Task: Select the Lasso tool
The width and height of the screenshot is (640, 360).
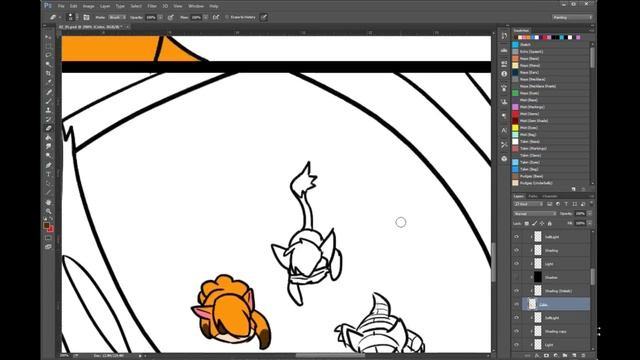Action: pyautogui.click(x=49, y=55)
